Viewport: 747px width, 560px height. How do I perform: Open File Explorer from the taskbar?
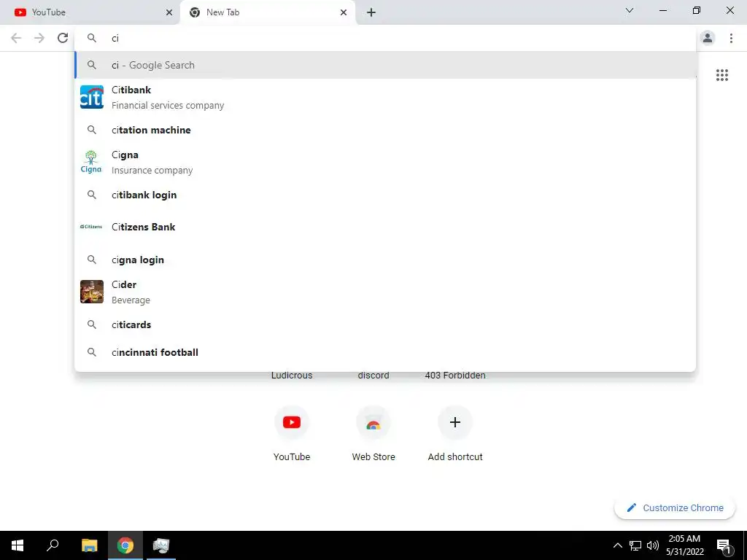(89, 545)
